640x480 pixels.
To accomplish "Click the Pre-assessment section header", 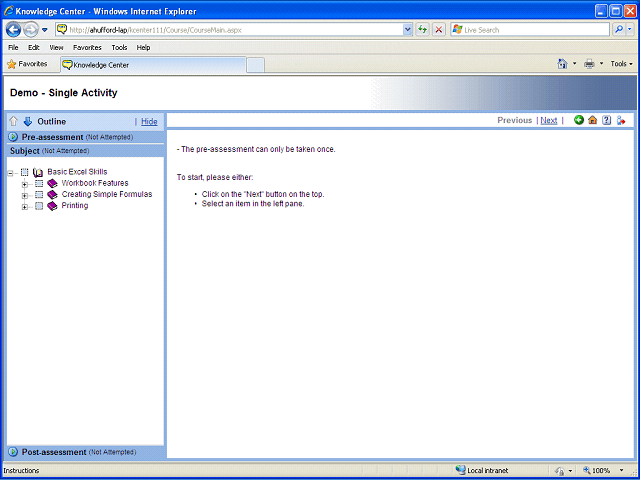I will (86, 137).
